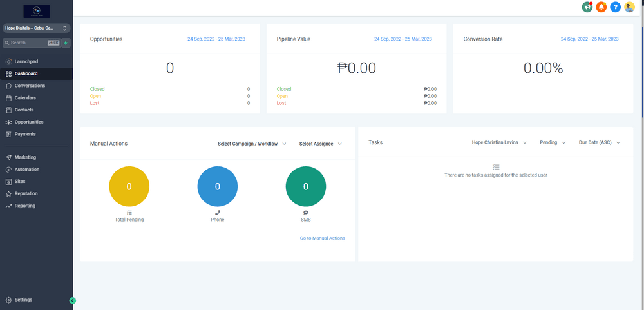Click the Launchpad sidebar icon
The height and width of the screenshot is (310, 644).
pyautogui.click(x=8, y=62)
